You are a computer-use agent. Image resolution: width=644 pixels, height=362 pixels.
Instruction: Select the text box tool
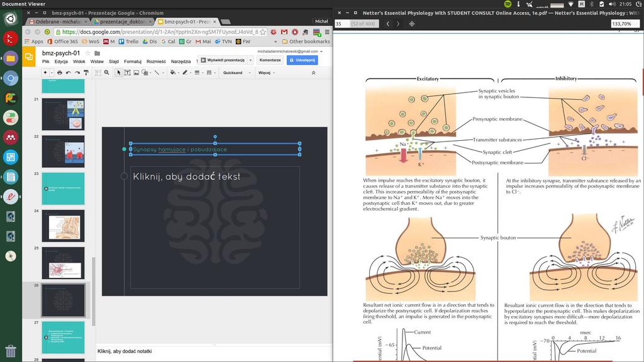[x=127, y=73]
